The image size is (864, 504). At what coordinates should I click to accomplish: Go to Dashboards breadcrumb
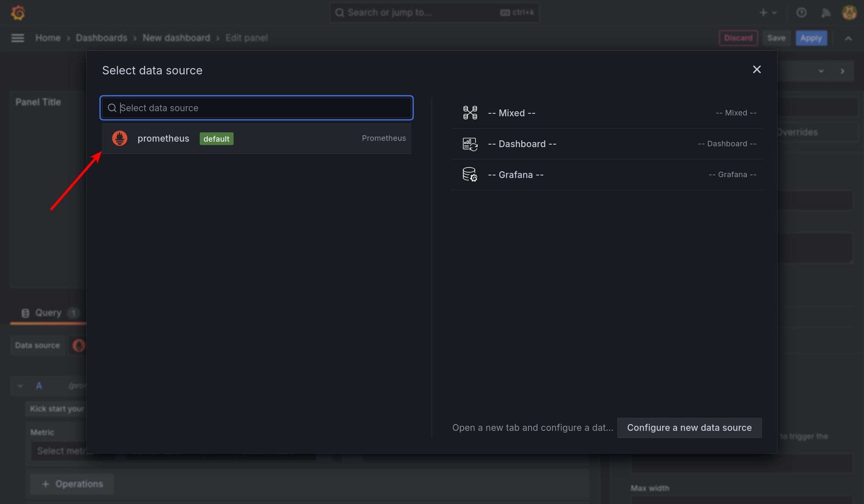pos(102,38)
